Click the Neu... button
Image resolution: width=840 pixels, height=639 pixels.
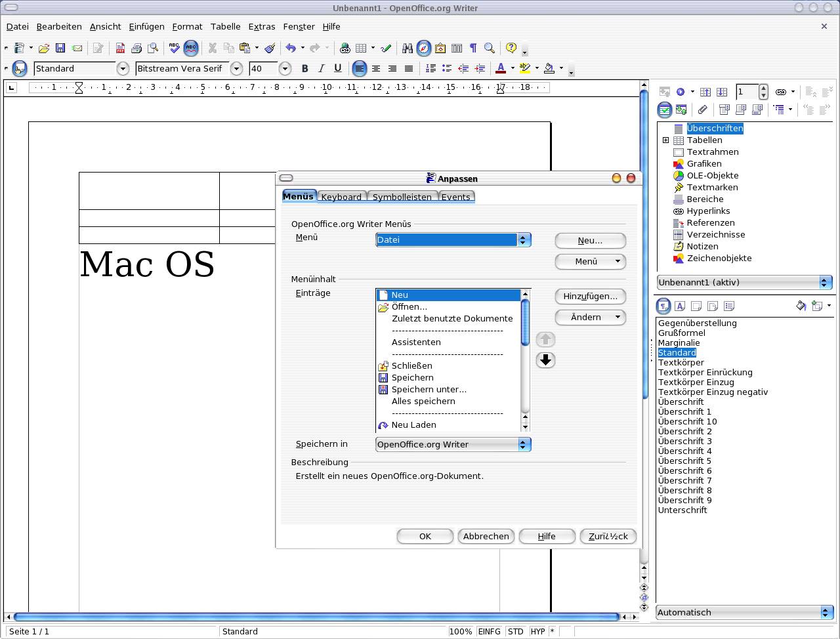tap(591, 240)
